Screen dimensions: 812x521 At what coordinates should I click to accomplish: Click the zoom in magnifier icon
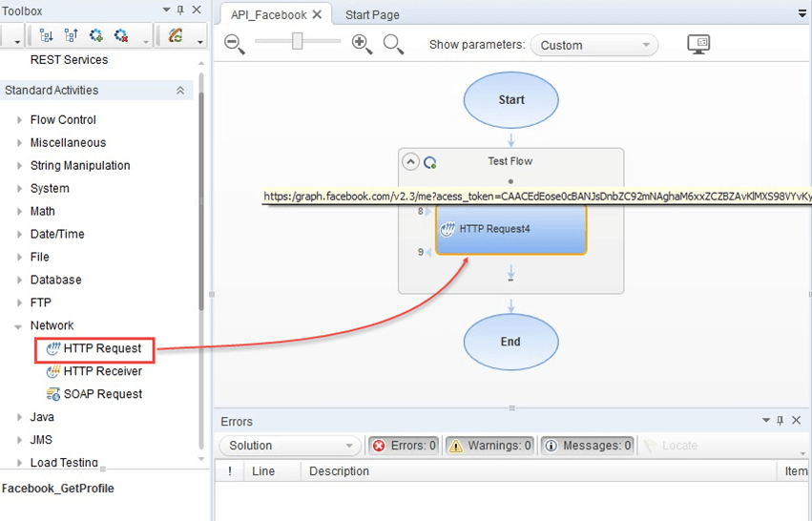[362, 44]
